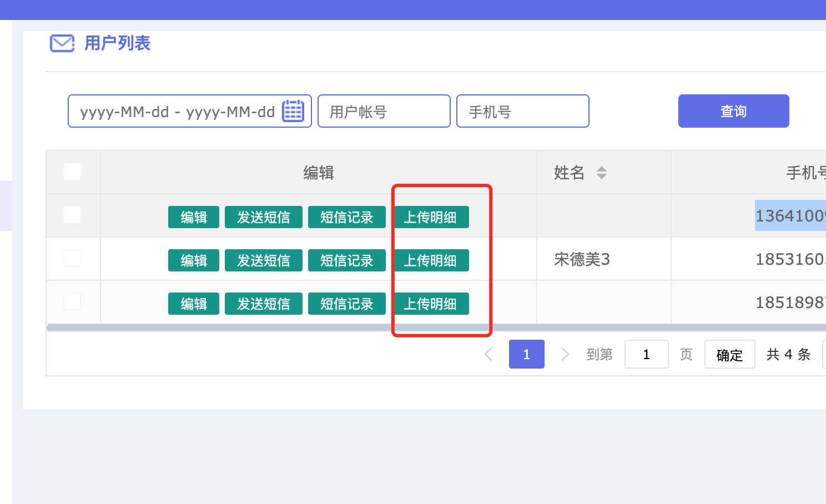Click the 查询 search button
The width and height of the screenshot is (826, 504).
pyautogui.click(x=733, y=111)
